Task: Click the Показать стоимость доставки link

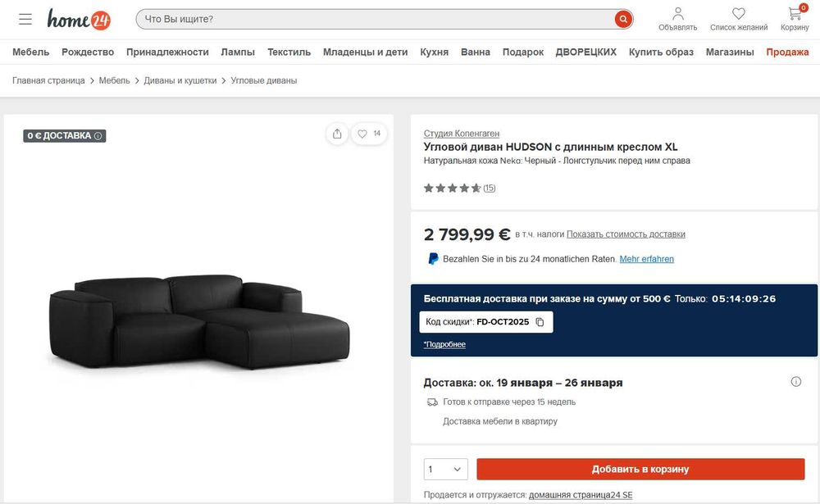Action: [626, 234]
